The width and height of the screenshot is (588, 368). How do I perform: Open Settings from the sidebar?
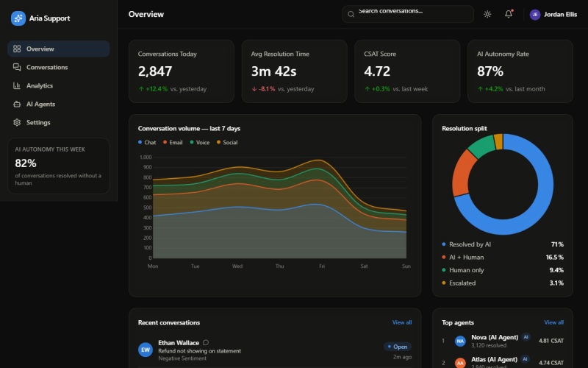(59, 122)
